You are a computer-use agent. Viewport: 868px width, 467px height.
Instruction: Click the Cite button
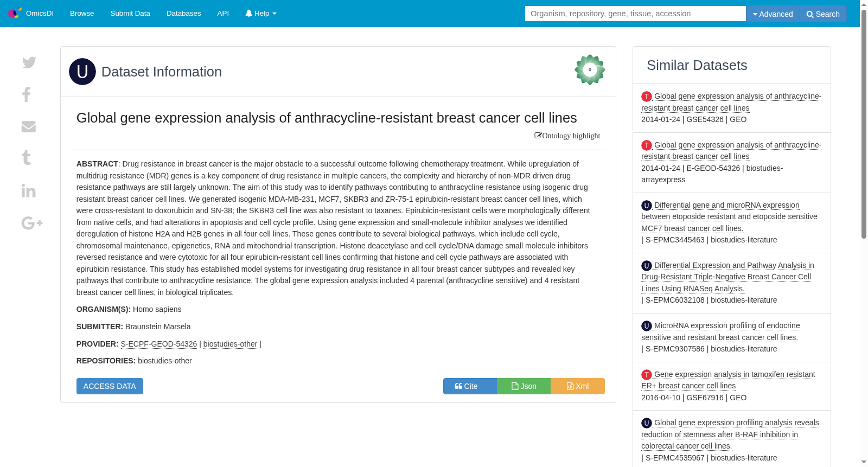tap(470, 386)
